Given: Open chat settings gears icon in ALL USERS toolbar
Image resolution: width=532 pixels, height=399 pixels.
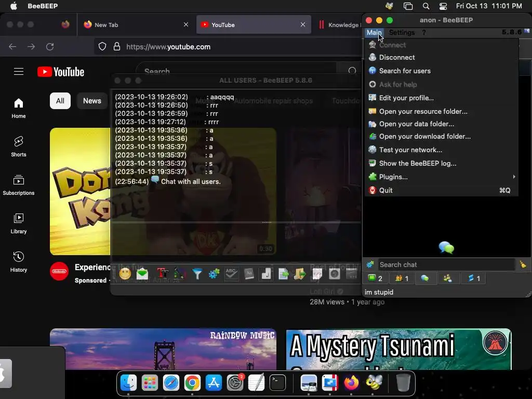Looking at the screenshot, I should click(214, 273).
